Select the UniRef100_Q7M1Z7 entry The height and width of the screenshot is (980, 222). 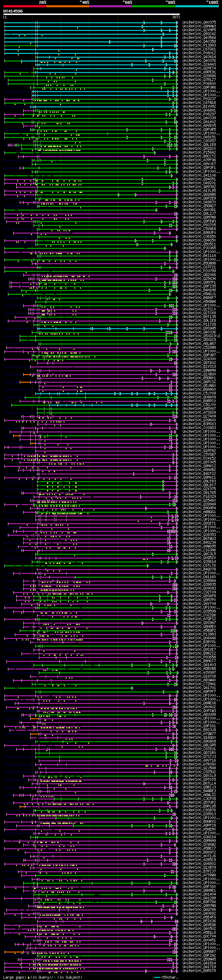pyautogui.click(x=199, y=80)
